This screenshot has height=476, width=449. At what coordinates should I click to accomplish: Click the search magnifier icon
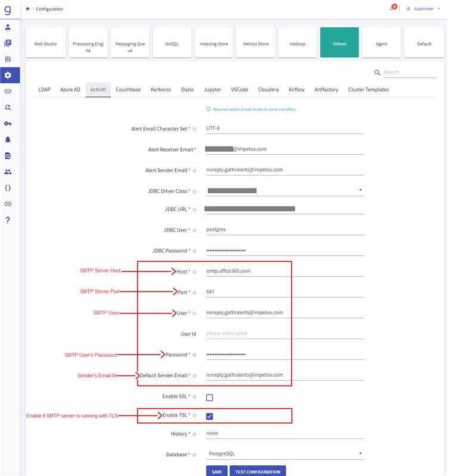click(x=377, y=73)
